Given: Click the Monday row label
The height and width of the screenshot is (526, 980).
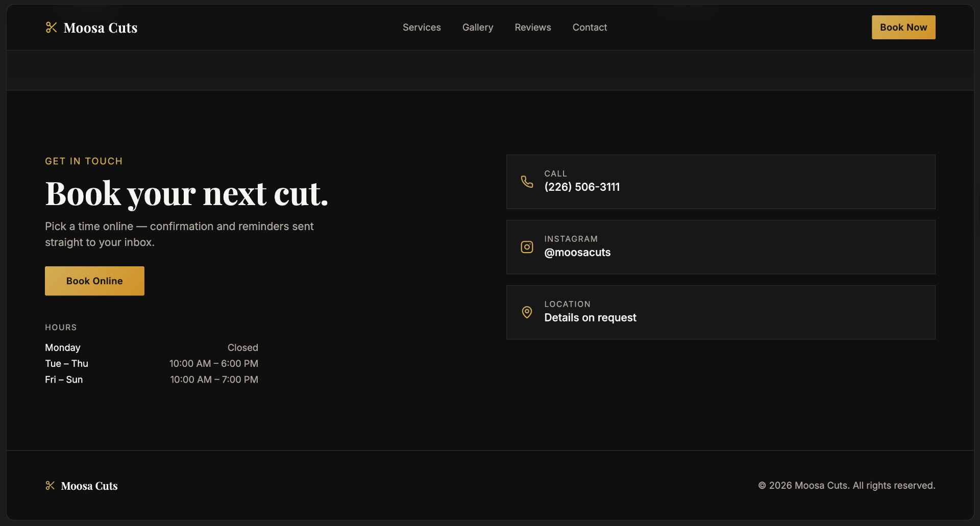Looking at the screenshot, I should tap(63, 348).
